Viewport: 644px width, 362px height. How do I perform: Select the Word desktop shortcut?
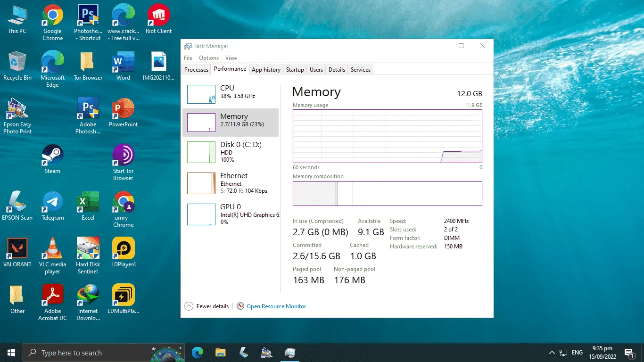[x=123, y=66]
